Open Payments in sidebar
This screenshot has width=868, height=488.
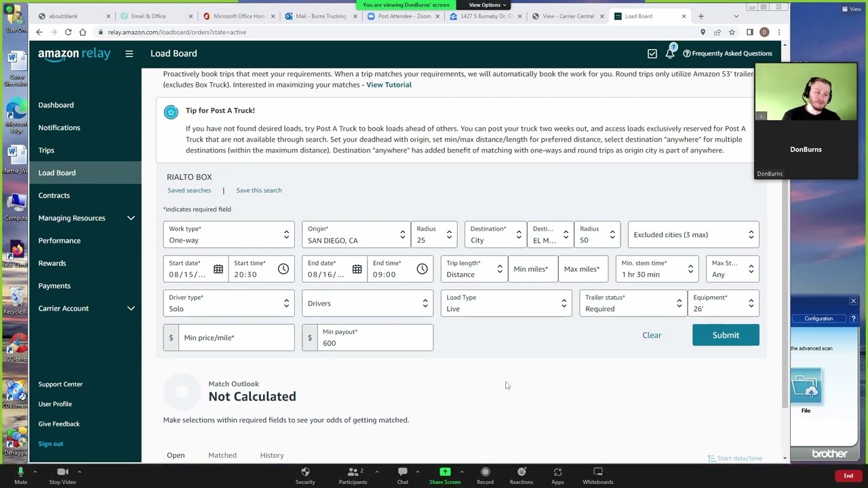tap(54, 286)
